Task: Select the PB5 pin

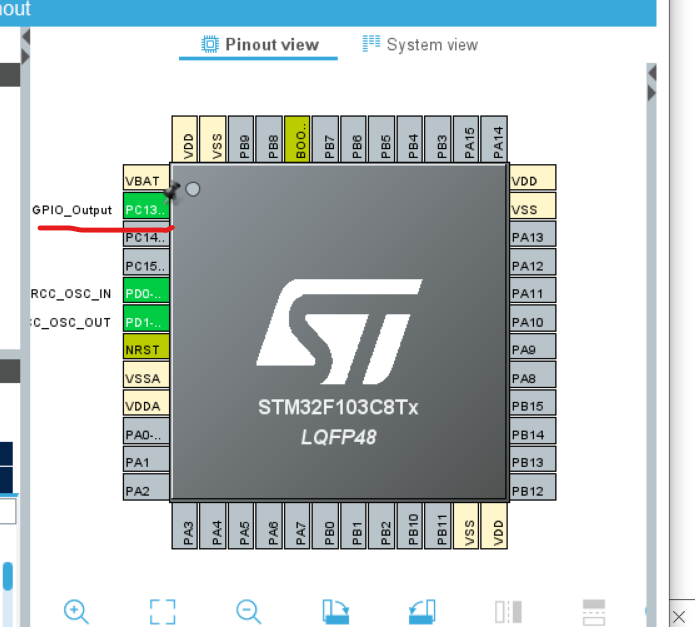Action: click(382, 139)
